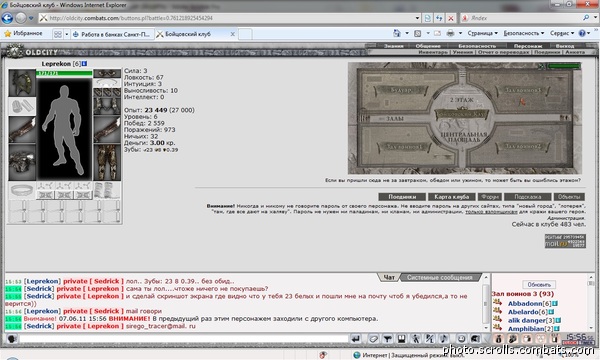Open the Abbadonn player name link
Viewport: 600px width, 360px height.
pyautogui.click(x=525, y=303)
